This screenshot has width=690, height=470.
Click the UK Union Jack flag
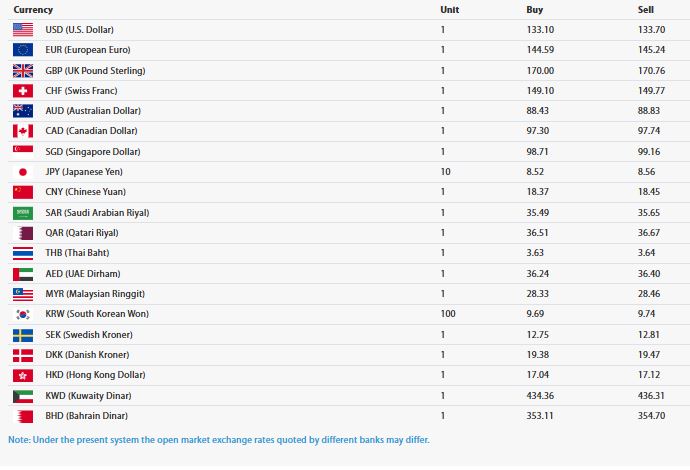click(x=23, y=70)
